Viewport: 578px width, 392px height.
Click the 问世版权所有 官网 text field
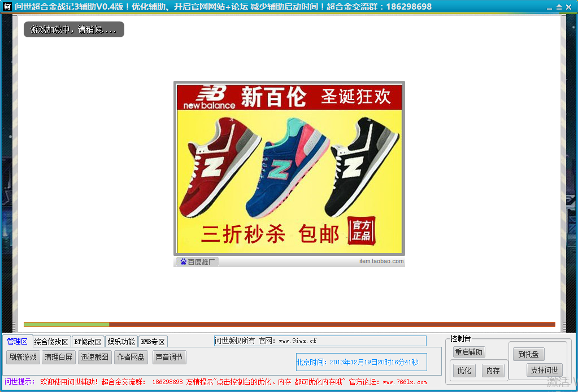point(320,341)
